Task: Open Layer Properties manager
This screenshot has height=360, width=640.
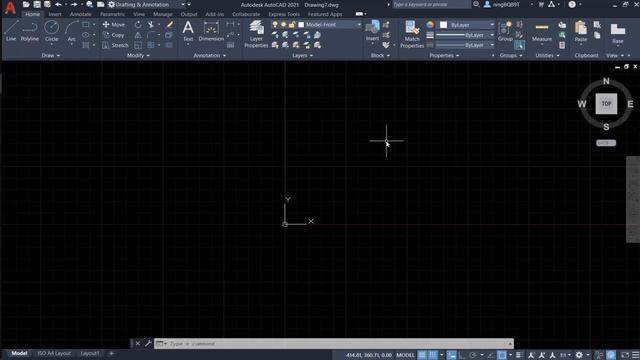Action: click(256, 34)
